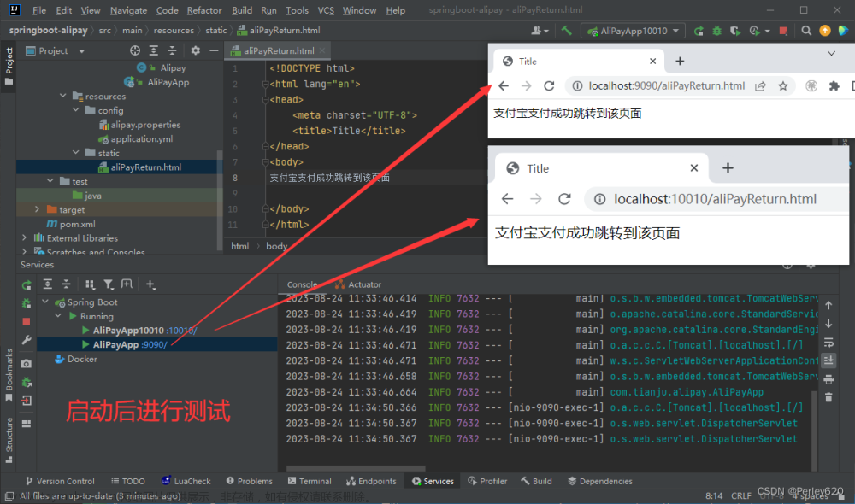
Task: Collapse the resources folder
Action: pyautogui.click(x=63, y=96)
